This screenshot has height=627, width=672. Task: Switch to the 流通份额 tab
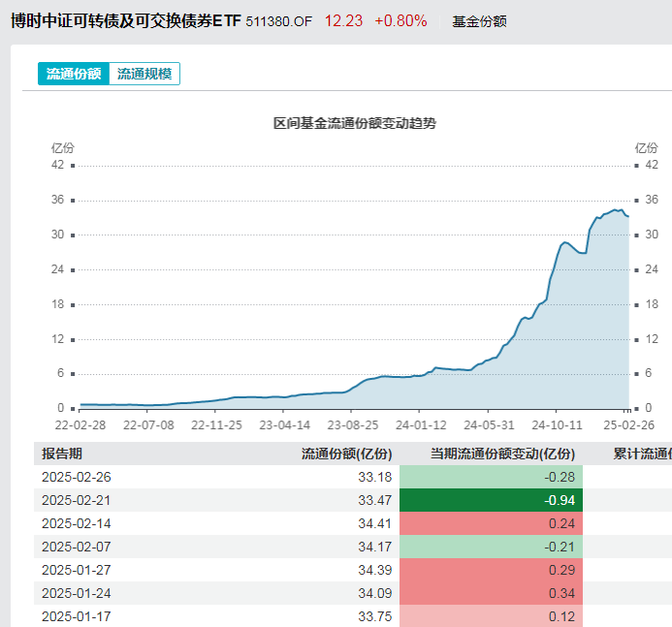pyautogui.click(x=74, y=74)
